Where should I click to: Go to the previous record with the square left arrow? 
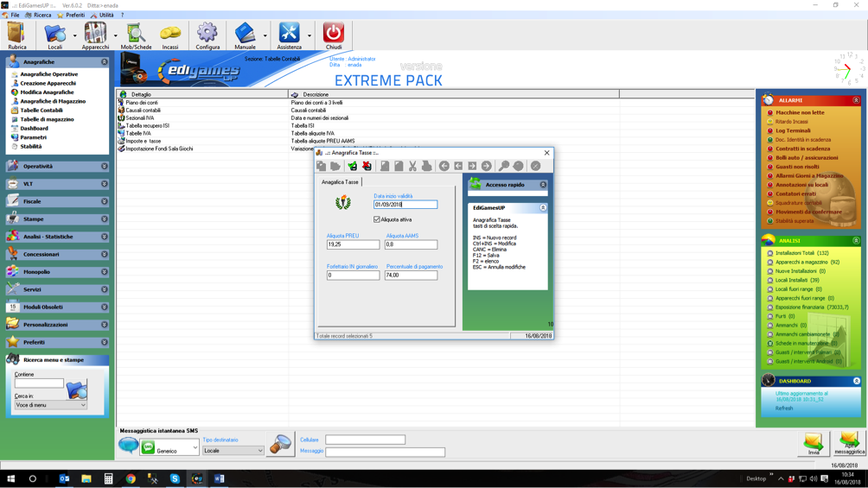tap(458, 166)
